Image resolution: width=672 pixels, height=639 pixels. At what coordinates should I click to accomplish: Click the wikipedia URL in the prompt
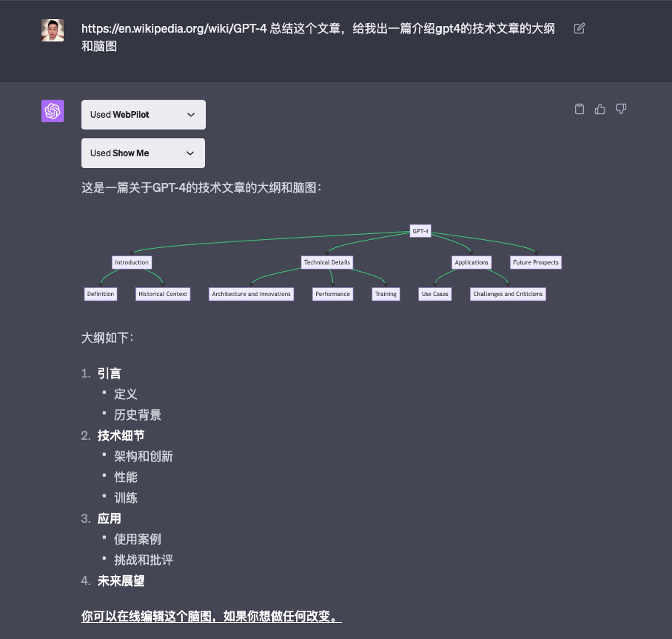coord(174,28)
